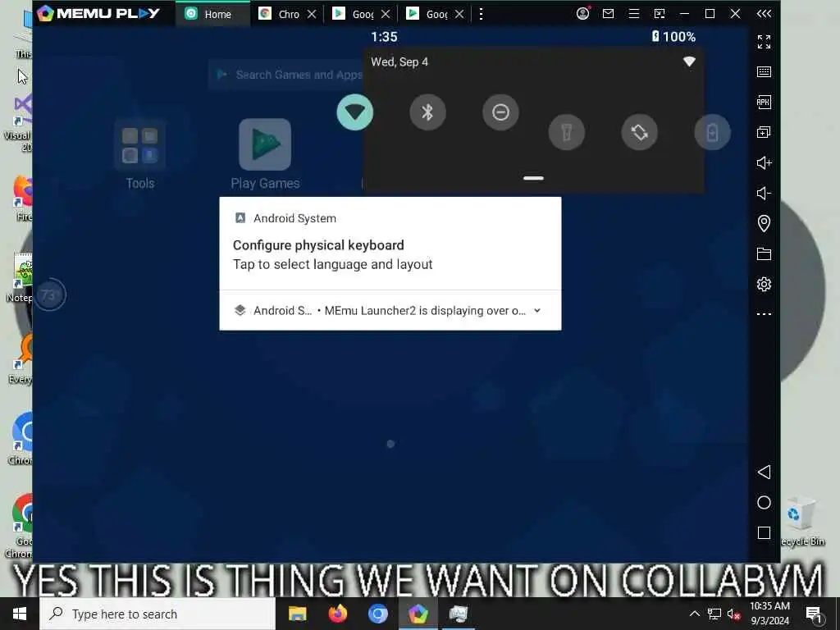Tap the Android Recents square button
Viewport: 840px width, 630px height.
point(764,532)
